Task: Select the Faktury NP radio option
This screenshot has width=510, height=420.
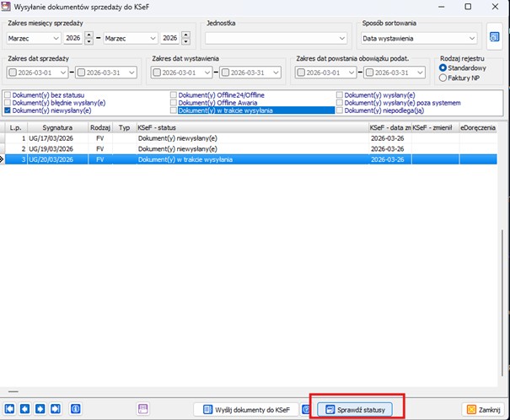Action: [x=443, y=78]
